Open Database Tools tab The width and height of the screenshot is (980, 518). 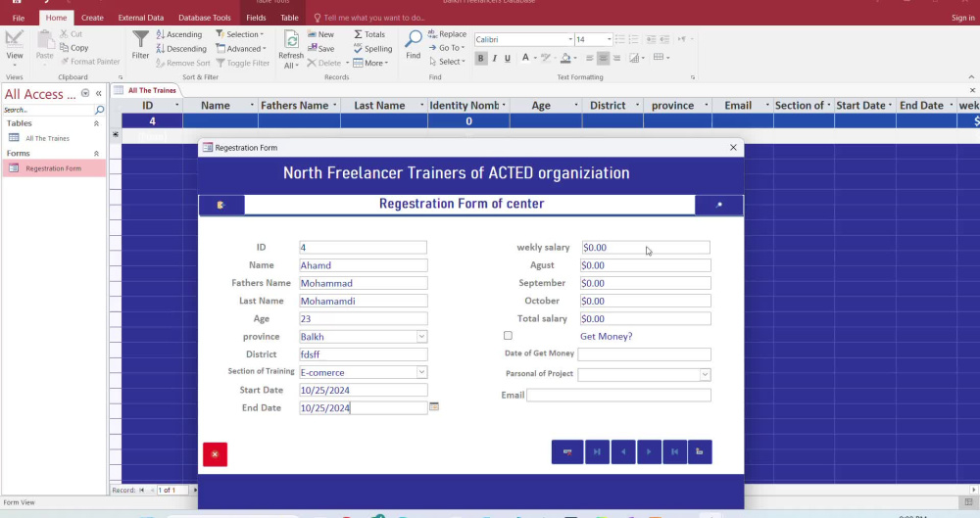(205, 18)
